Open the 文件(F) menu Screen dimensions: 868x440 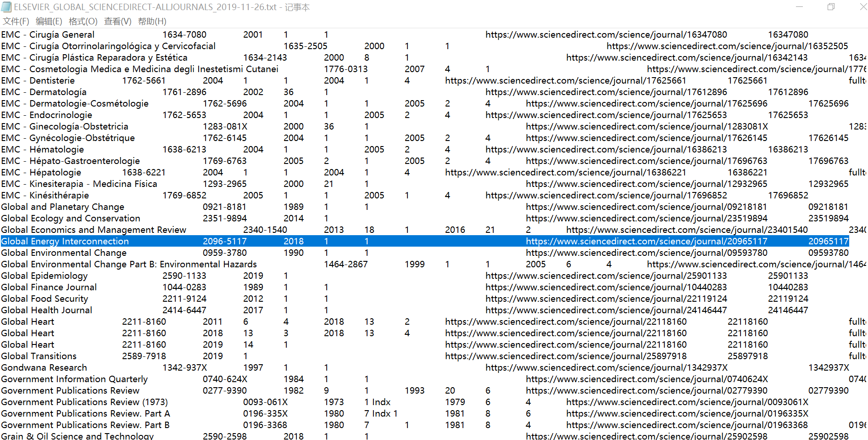[16, 21]
